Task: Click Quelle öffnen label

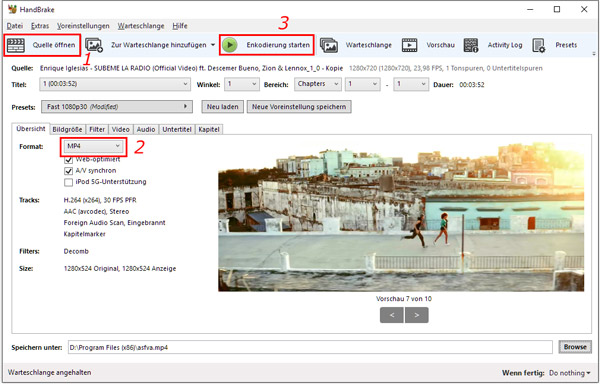Action: (54, 45)
